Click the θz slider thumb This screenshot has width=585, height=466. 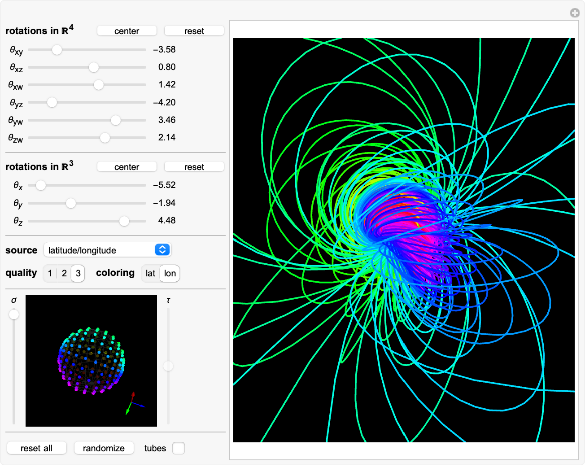(x=124, y=221)
